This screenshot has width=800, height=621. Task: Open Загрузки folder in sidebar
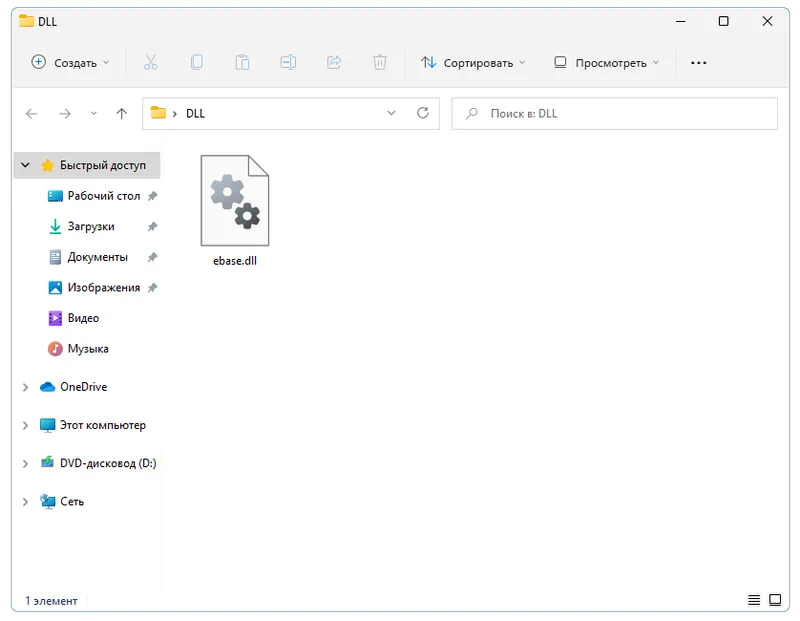pos(91,227)
